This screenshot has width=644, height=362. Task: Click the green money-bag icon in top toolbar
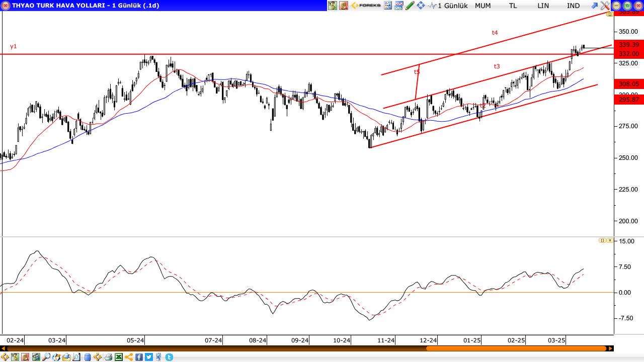pyautogui.click(x=333, y=6)
